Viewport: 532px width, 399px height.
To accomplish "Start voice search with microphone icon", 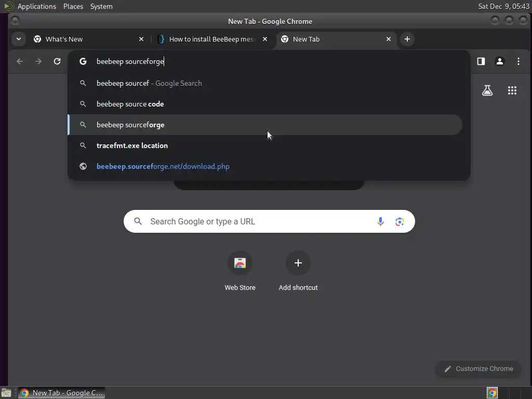I will [380, 221].
